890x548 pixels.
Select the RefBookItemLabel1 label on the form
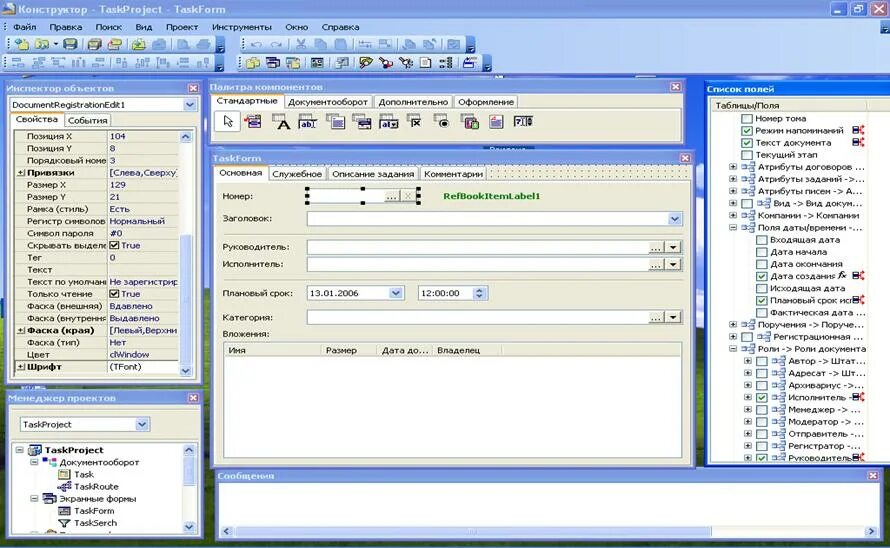pyautogui.click(x=492, y=196)
